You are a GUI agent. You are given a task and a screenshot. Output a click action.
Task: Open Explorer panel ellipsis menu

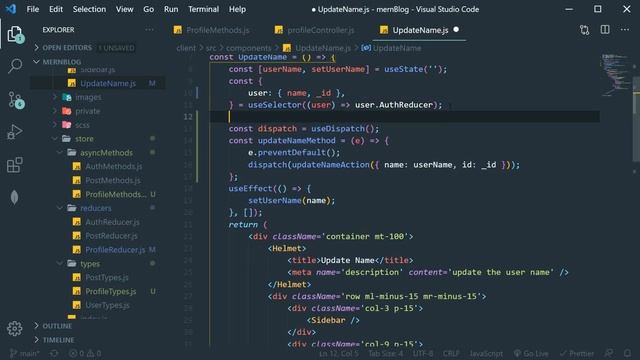click(x=149, y=30)
